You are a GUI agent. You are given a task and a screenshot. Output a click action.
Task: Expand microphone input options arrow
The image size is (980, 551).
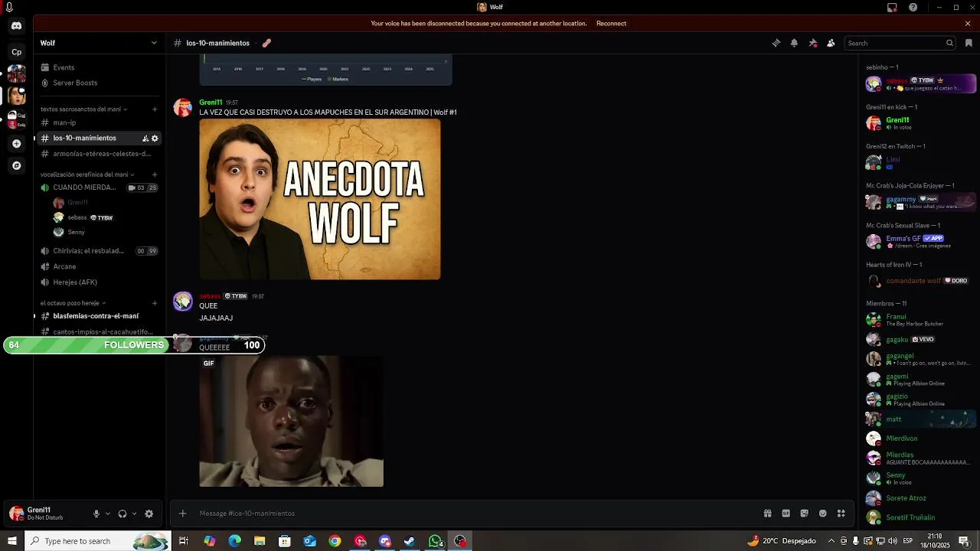[108, 514]
